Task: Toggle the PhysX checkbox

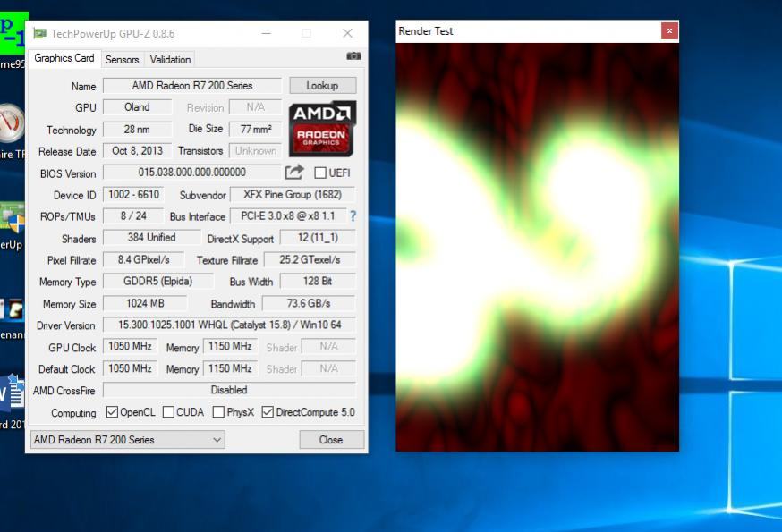Action: [218, 412]
